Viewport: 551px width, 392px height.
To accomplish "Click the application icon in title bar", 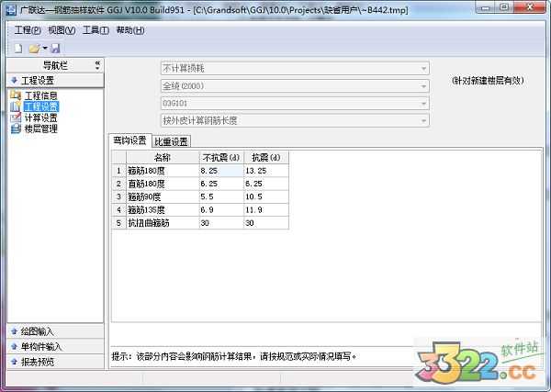I will coord(11,10).
